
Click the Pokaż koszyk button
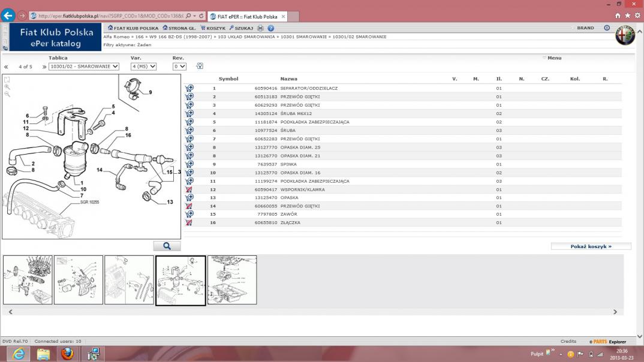pos(591,246)
